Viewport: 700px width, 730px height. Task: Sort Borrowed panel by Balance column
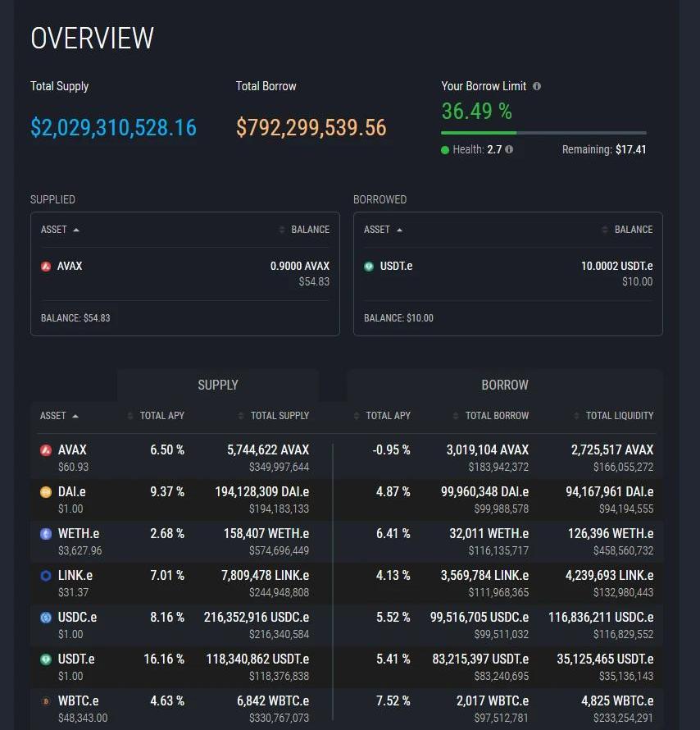[x=628, y=230]
